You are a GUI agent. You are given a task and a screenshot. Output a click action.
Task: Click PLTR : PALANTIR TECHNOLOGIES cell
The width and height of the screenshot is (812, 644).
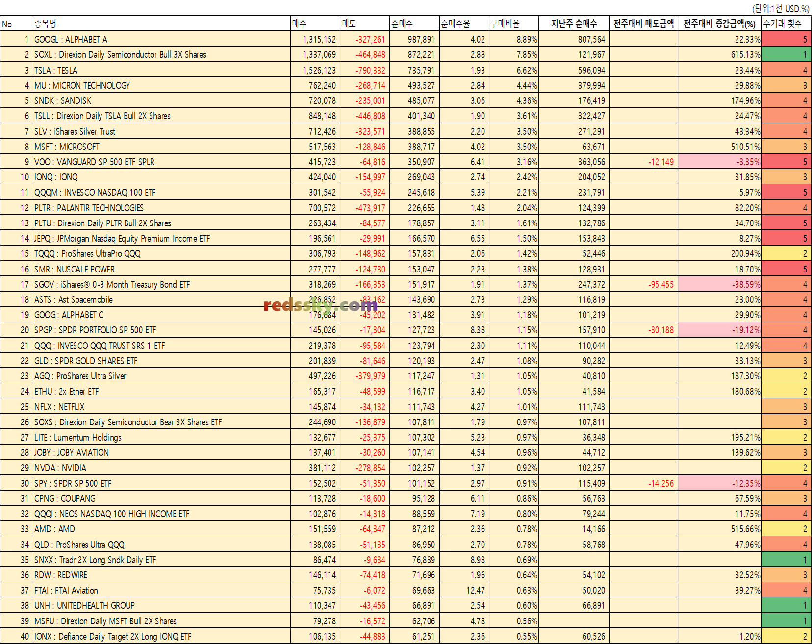(162, 208)
